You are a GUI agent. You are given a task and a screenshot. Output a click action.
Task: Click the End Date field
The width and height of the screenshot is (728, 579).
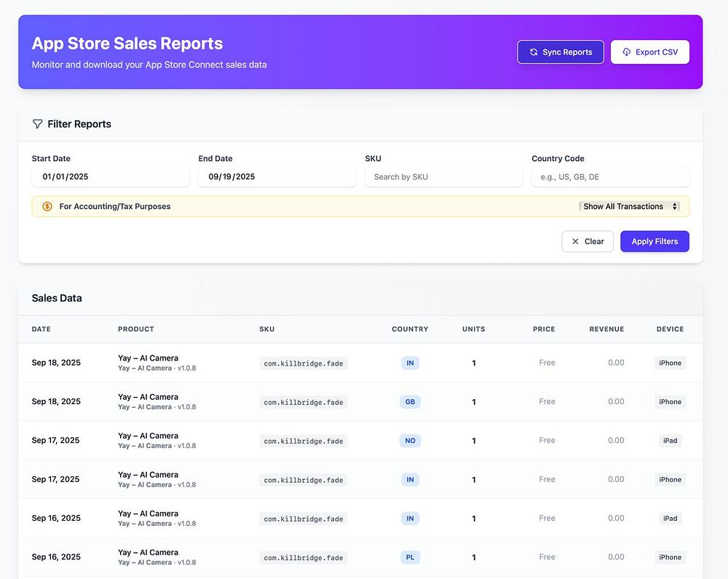277,177
